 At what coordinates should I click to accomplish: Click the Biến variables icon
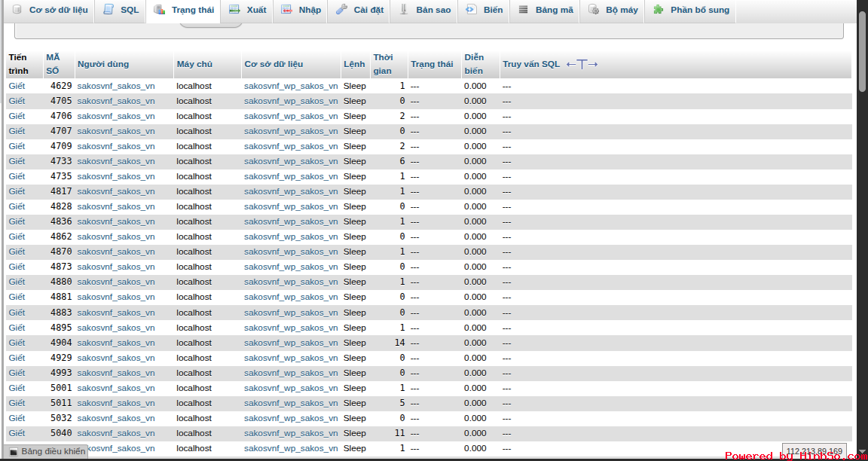click(471, 10)
